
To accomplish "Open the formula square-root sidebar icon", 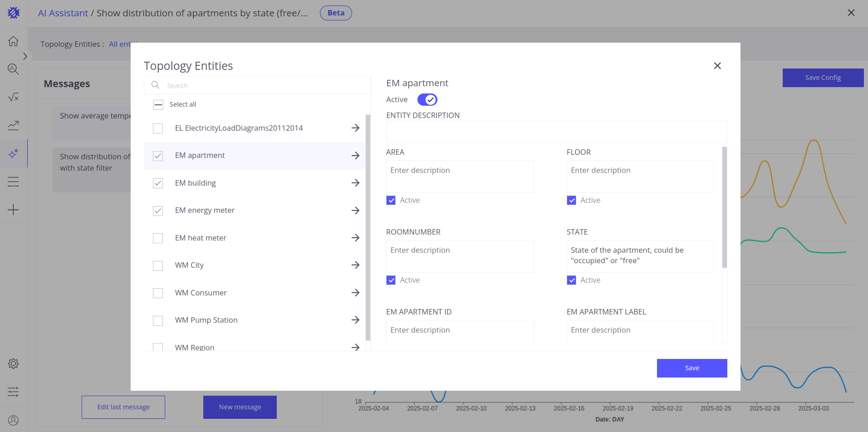I will click(x=13, y=97).
